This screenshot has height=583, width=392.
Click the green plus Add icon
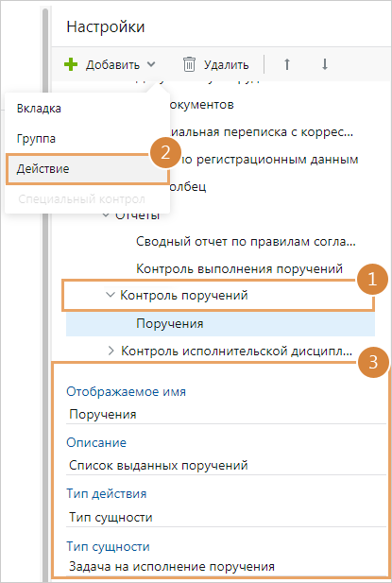pyautogui.click(x=71, y=64)
